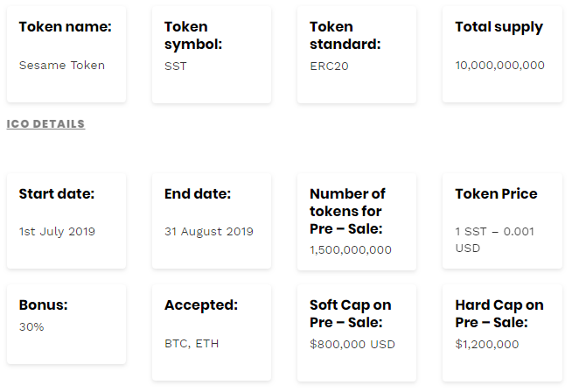Click the Accepted card heading
This screenshot has height=392, width=572.
tap(201, 305)
